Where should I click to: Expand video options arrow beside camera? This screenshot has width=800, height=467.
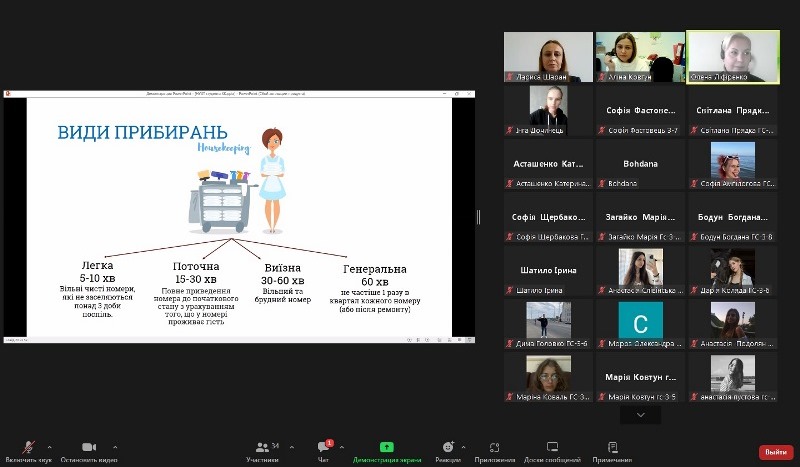115,446
